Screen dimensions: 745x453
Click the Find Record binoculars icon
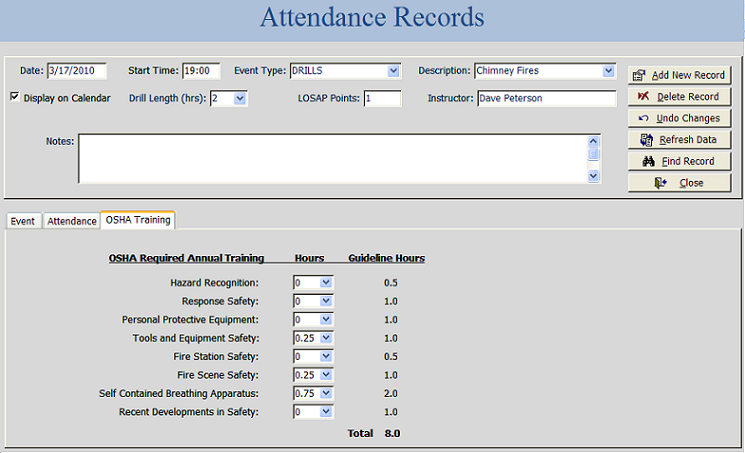[647, 161]
